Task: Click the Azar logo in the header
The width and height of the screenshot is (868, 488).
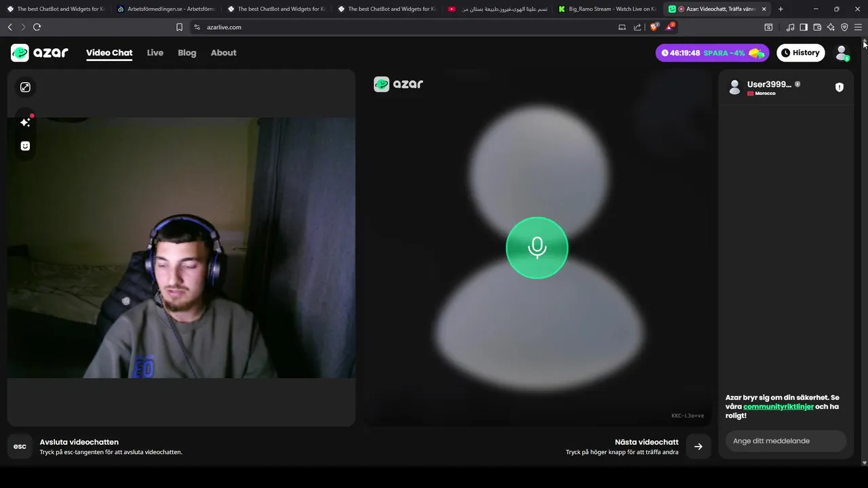Action: pyautogui.click(x=39, y=53)
